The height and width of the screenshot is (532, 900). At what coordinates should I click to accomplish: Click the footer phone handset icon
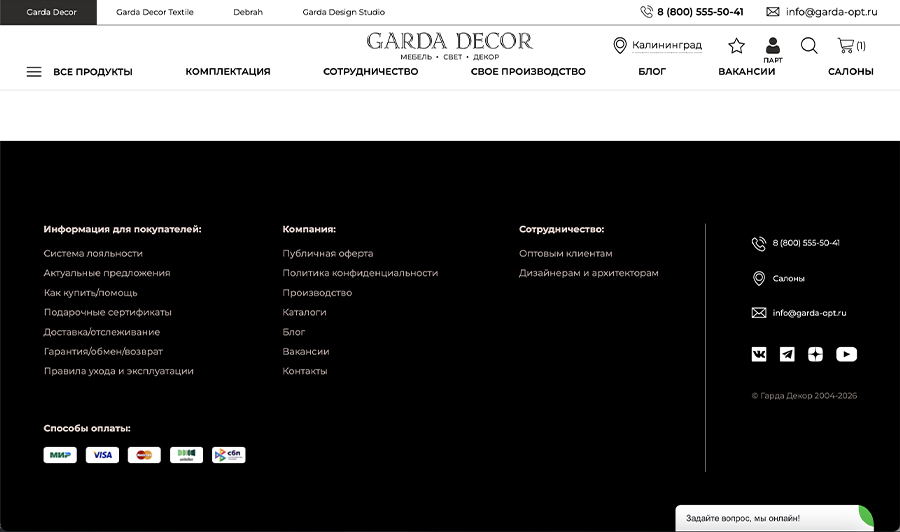pyautogui.click(x=759, y=243)
